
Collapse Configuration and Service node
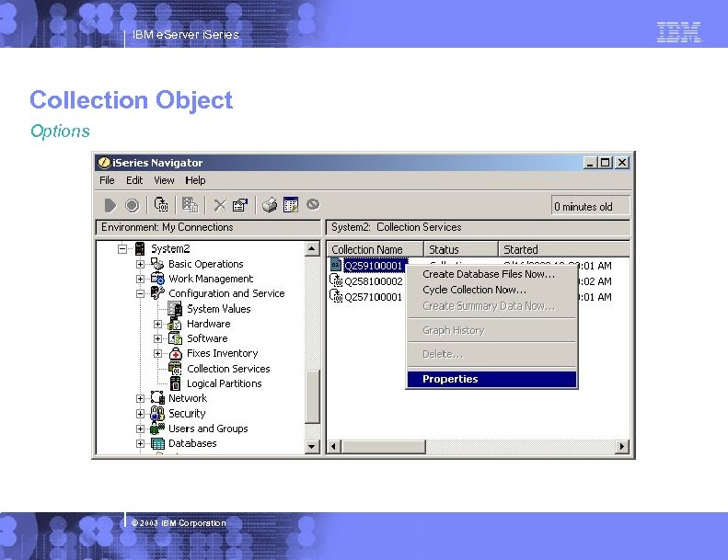(x=140, y=293)
